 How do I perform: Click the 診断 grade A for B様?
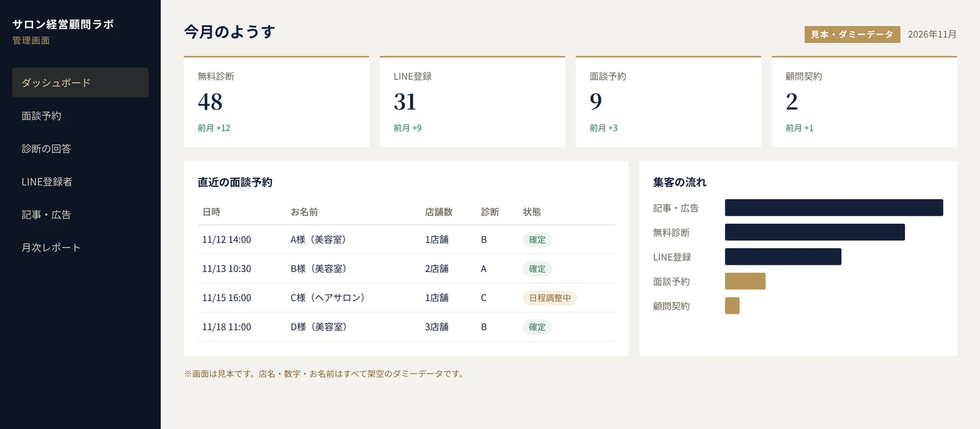[x=484, y=269]
